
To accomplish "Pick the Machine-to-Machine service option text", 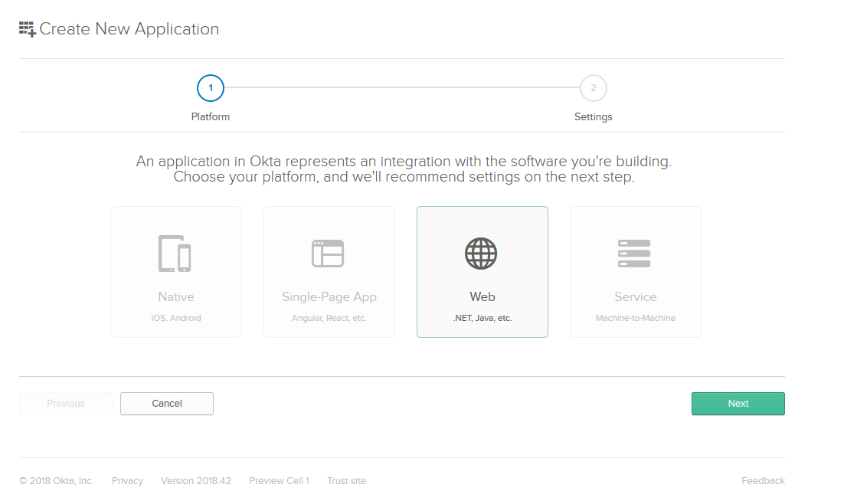I will 636,318.
